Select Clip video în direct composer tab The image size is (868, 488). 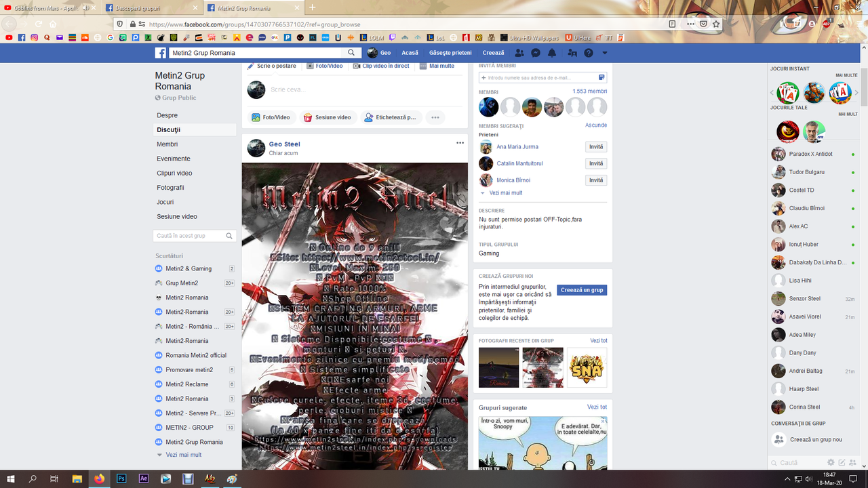click(381, 66)
